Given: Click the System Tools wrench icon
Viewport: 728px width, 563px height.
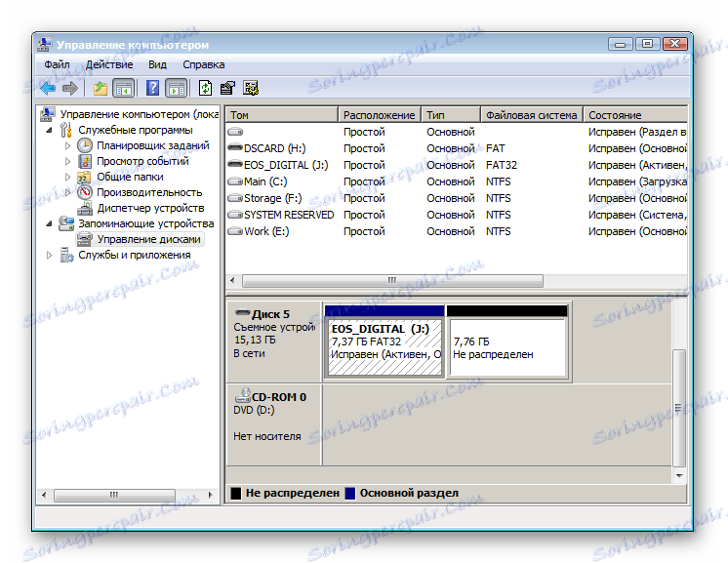Looking at the screenshot, I should (x=66, y=130).
